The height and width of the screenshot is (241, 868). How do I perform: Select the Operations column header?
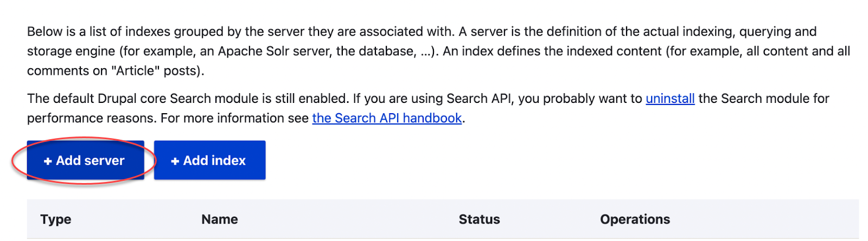[x=635, y=219]
